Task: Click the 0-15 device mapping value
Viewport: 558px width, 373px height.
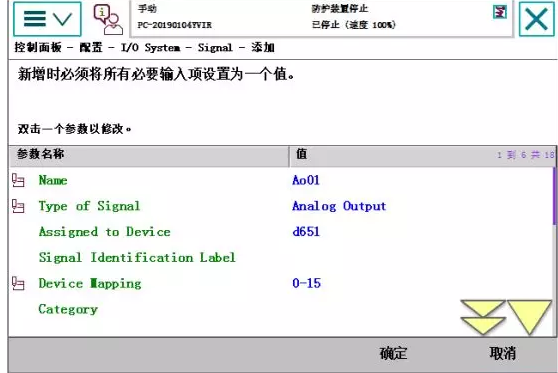Action: (306, 283)
